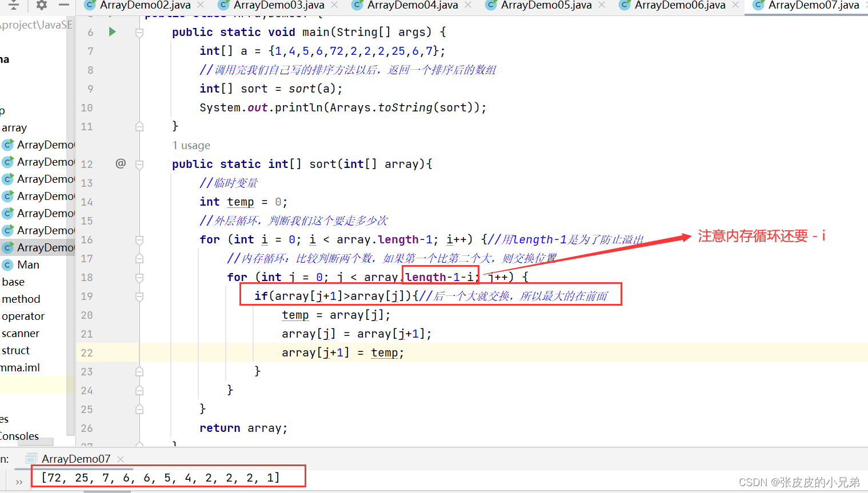The width and height of the screenshot is (868, 493).
Task: Click sort(a) call on line 9
Action: 313,89
